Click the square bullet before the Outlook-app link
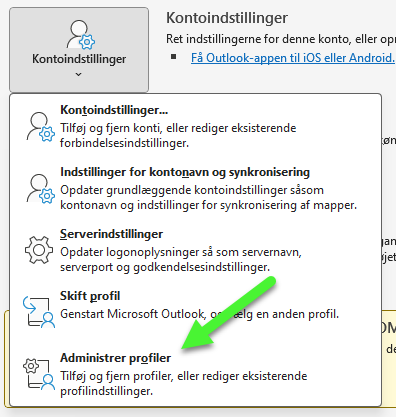 pyautogui.click(x=173, y=57)
